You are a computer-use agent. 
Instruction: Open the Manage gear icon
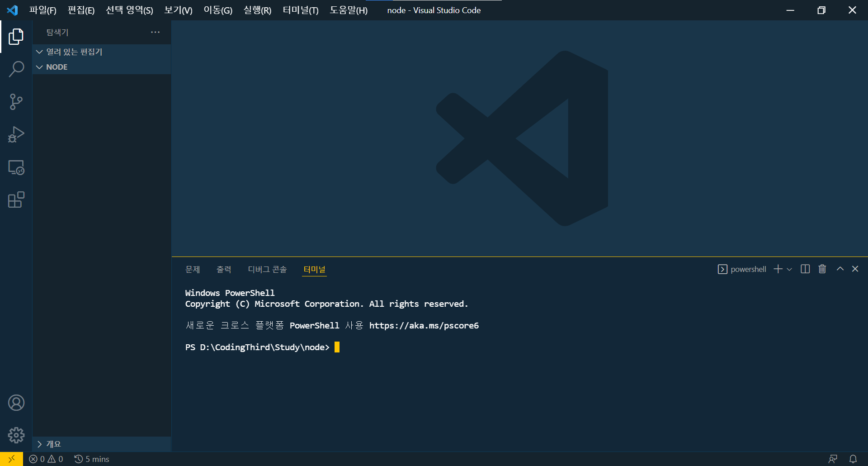click(16, 435)
